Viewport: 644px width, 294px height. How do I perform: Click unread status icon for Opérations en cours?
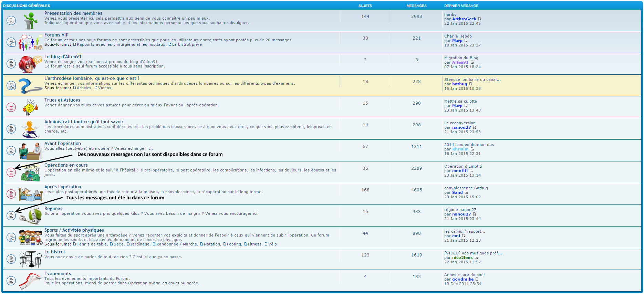11,172
